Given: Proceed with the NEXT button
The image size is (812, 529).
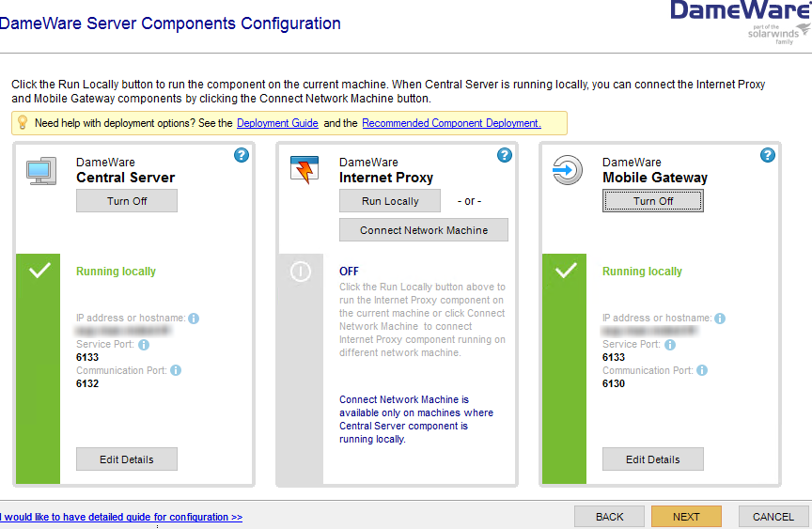Looking at the screenshot, I should [x=686, y=517].
